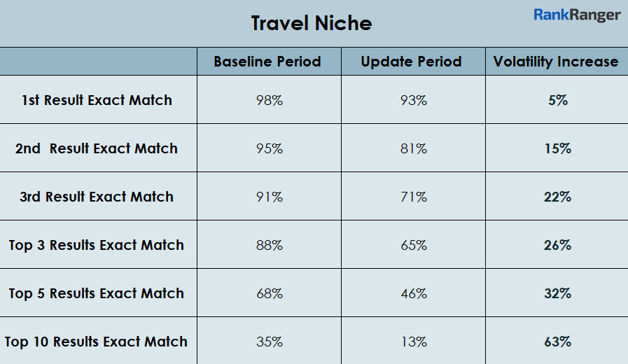This screenshot has width=628, height=364.
Task: Click the 22% volatility increase value
Action: pos(557,197)
